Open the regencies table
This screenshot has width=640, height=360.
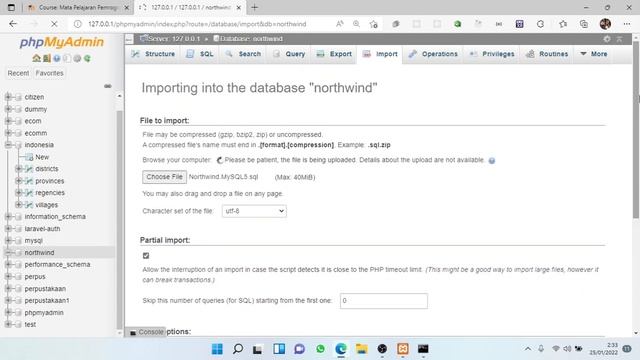[50, 193]
